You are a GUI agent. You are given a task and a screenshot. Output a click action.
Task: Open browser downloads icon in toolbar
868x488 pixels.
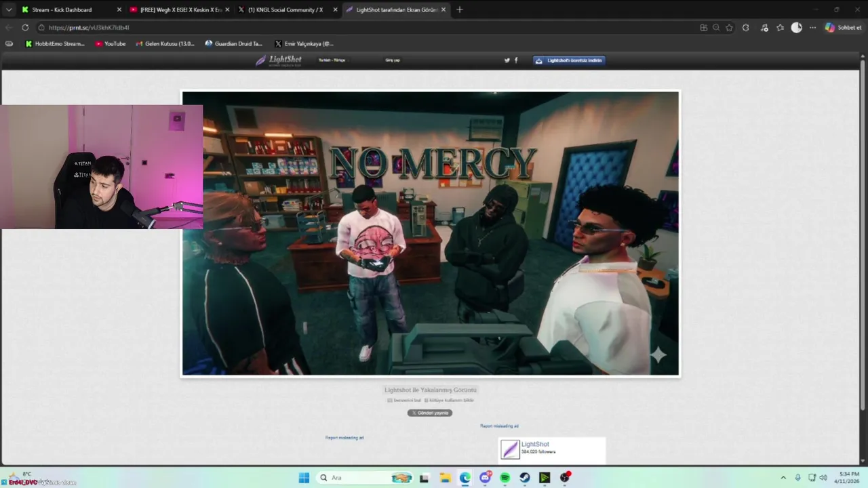pyautogui.click(x=764, y=27)
